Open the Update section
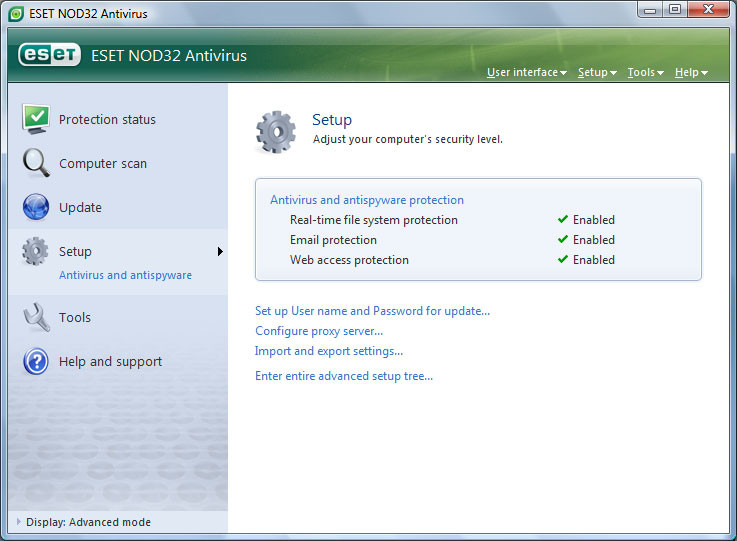 point(80,207)
